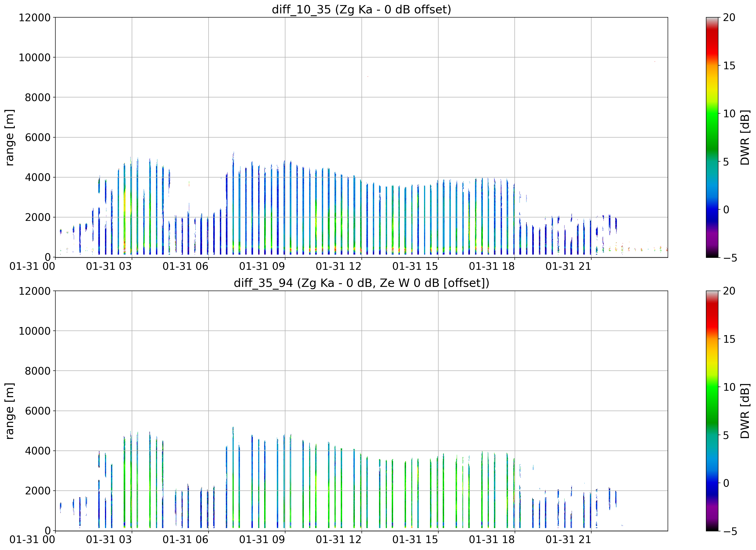
Task: Click the diff_35_94 plot data area
Action: click(361, 411)
